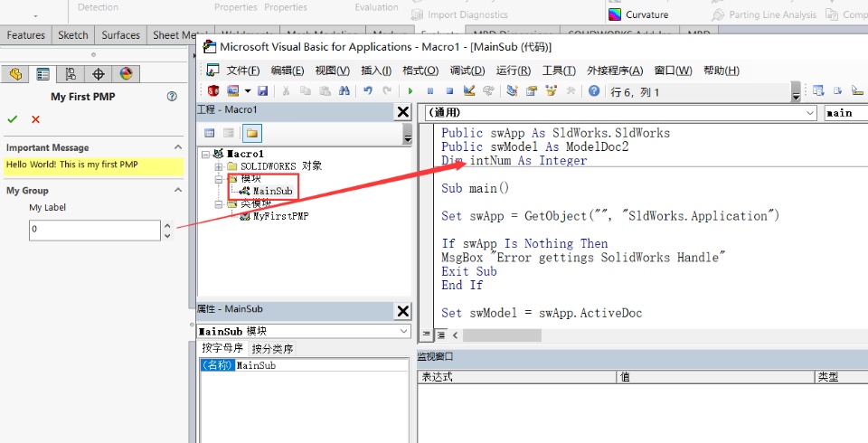Click the 表达式 watch column header
The image size is (868, 443).
pyautogui.click(x=517, y=377)
